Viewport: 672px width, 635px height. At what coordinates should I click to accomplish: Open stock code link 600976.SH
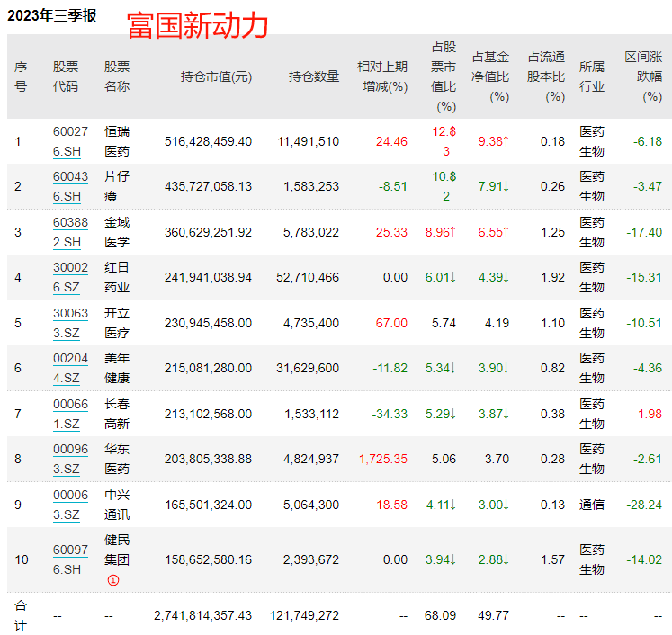coord(70,559)
